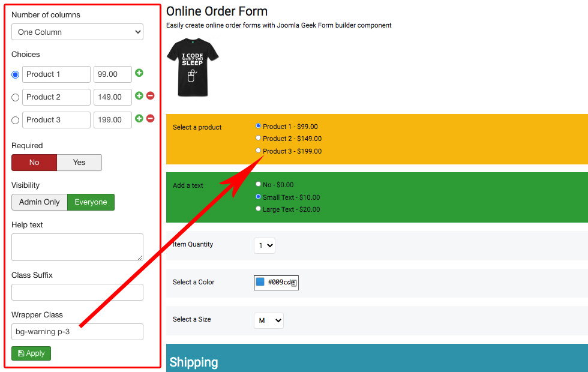Select Product 3 - $199.00 in form
The height and width of the screenshot is (372, 588).
(x=258, y=151)
